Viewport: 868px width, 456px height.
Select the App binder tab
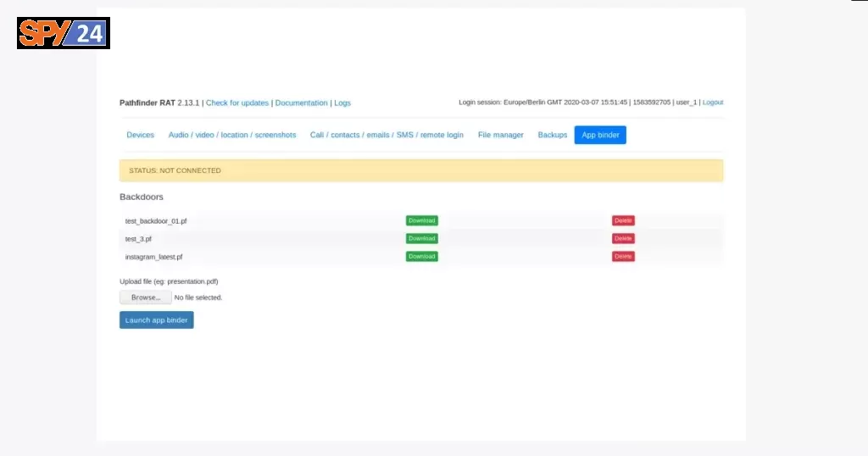pyautogui.click(x=600, y=135)
